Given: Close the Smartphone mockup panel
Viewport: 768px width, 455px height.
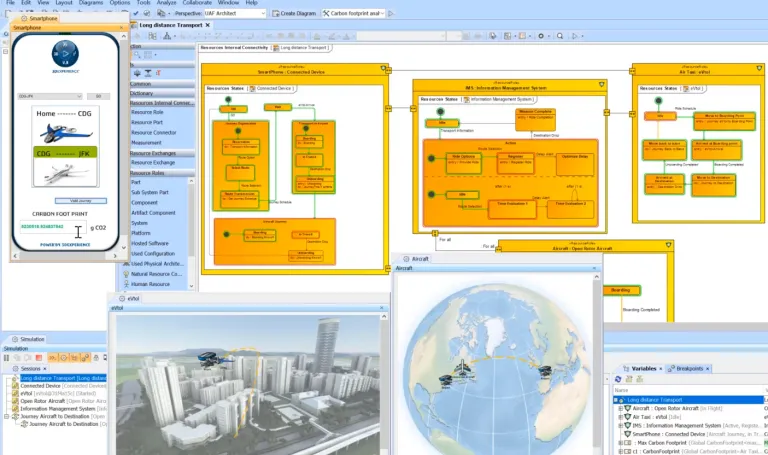Looking at the screenshot, I should point(121,28).
